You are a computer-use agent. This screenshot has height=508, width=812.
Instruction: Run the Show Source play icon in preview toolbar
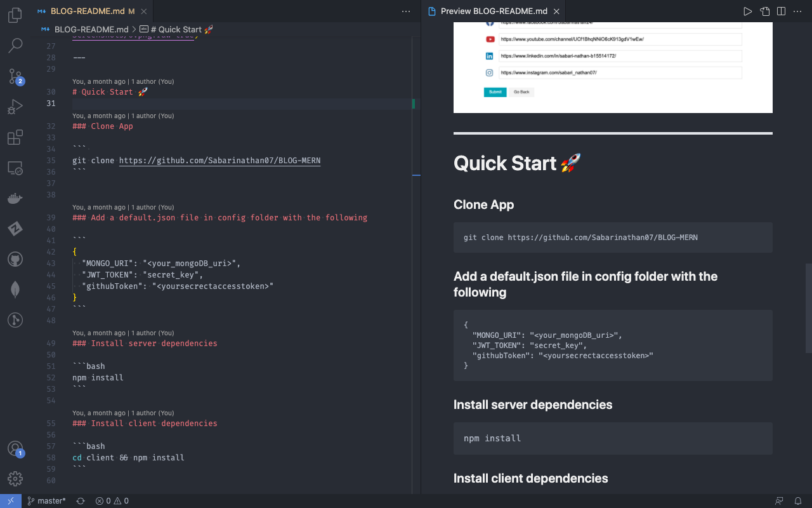point(747,11)
